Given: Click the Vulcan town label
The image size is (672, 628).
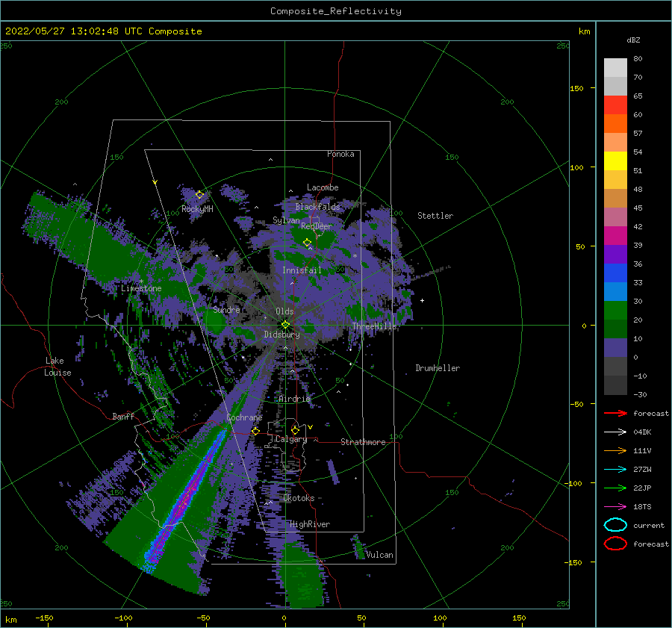Looking at the screenshot, I should (379, 555).
